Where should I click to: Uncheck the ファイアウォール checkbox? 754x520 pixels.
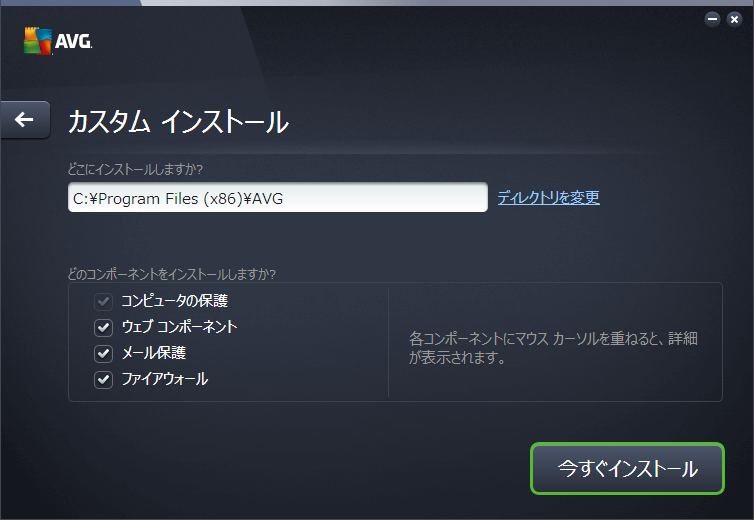[x=103, y=380]
